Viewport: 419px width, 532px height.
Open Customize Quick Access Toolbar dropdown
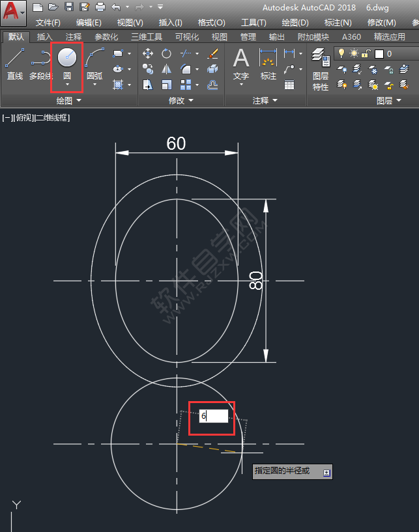click(160, 7)
